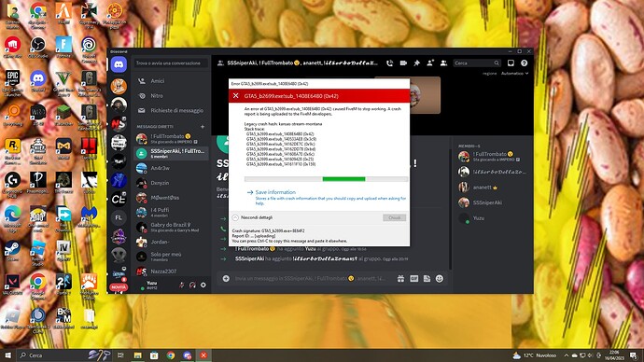Click the Save information link in crash dialog

click(275, 192)
